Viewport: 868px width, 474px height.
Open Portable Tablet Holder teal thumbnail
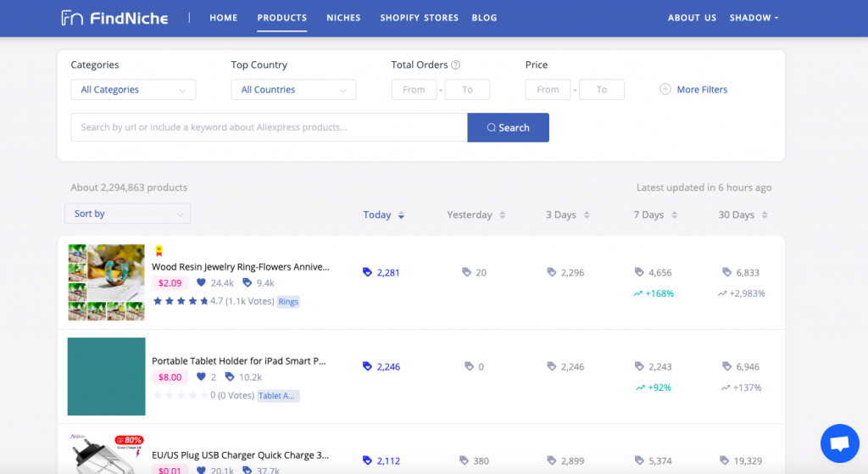click(x=106, y=376)
